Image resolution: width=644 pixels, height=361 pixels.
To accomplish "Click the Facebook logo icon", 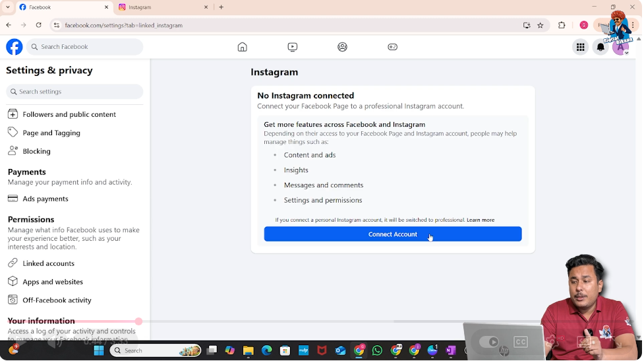I will [x=15, y=47].
